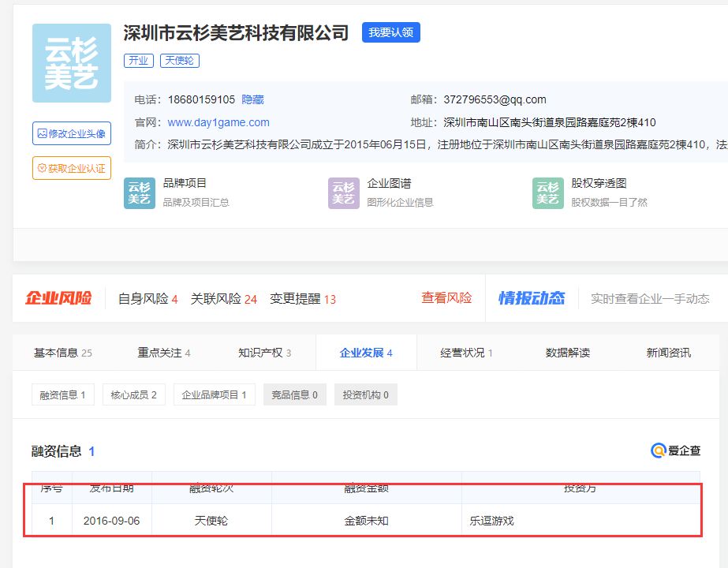Click the 情报动态 heading
The width and height of the screenshot is (728, 568).
[x=532, y=298]
